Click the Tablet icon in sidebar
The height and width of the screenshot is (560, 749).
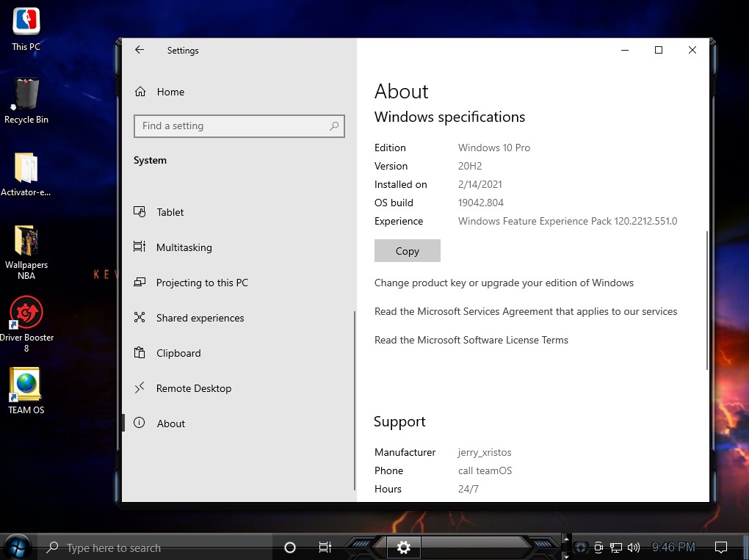tap(140, 211)
